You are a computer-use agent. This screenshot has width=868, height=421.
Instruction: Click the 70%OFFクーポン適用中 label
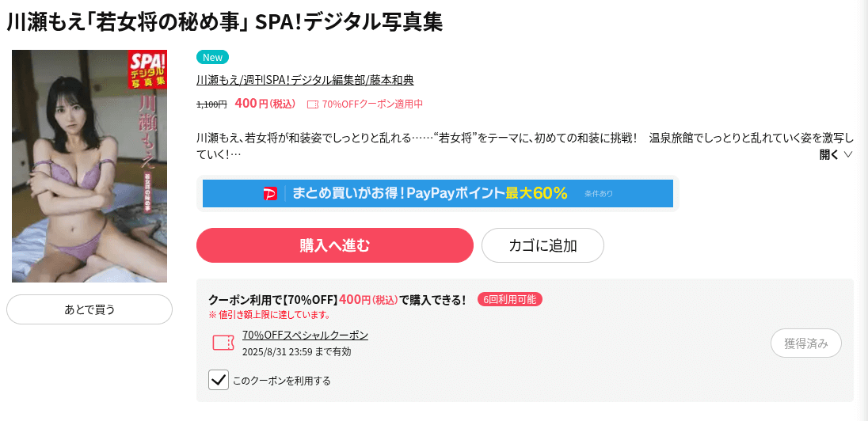tap(372, 104)
